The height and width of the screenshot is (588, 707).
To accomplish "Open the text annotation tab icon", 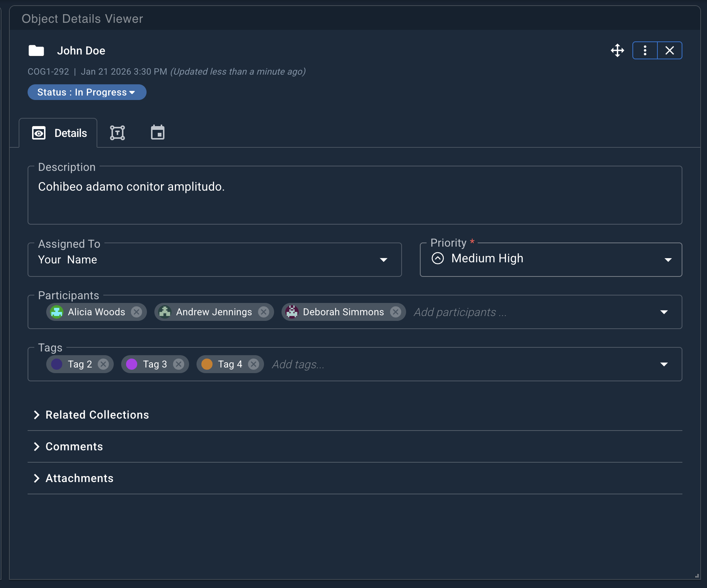I will point(117,132).
